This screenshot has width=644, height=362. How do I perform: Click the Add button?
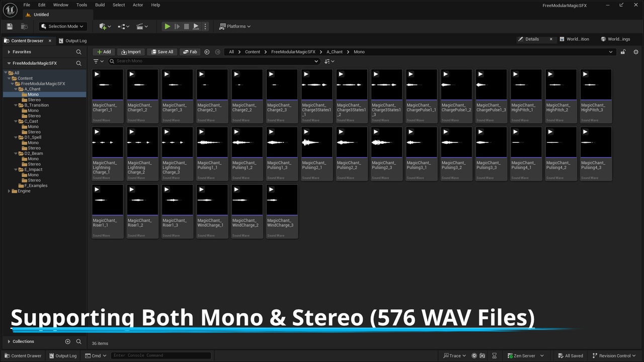tap(104, 52)
